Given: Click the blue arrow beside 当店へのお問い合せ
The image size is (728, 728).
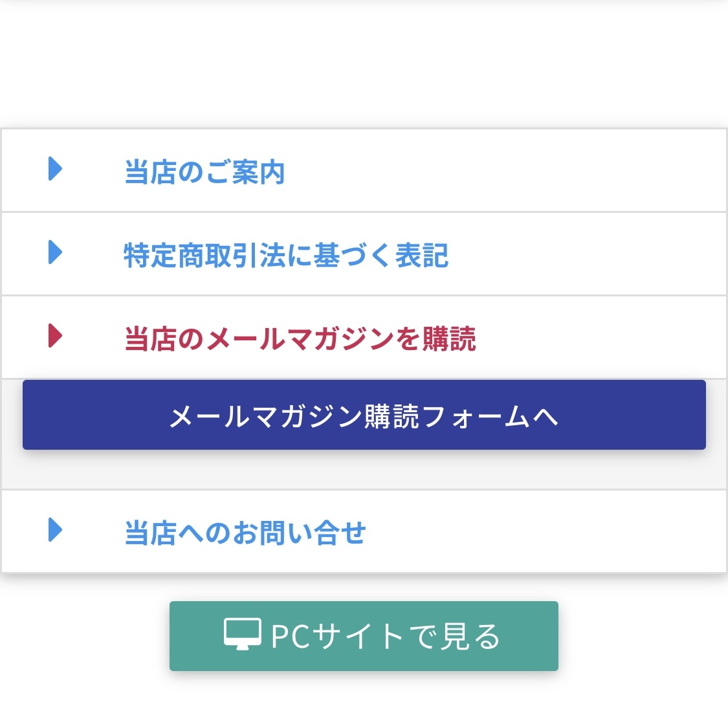Looking at the screenshot, I should click(55, 530).
